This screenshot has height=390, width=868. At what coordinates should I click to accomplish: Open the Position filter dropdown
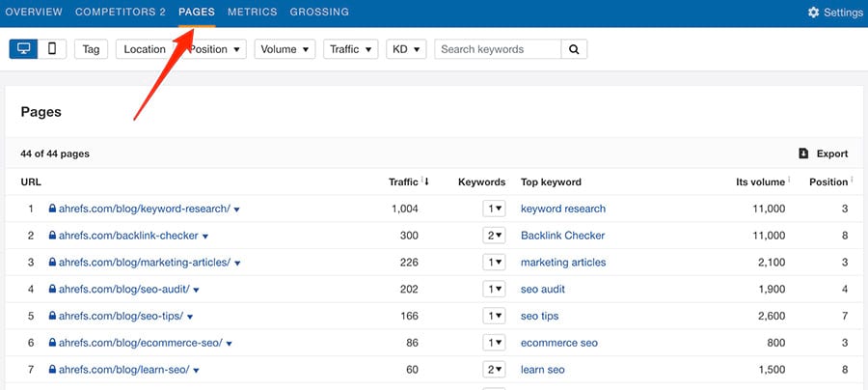pyautogui.click(x=215, y=49)
